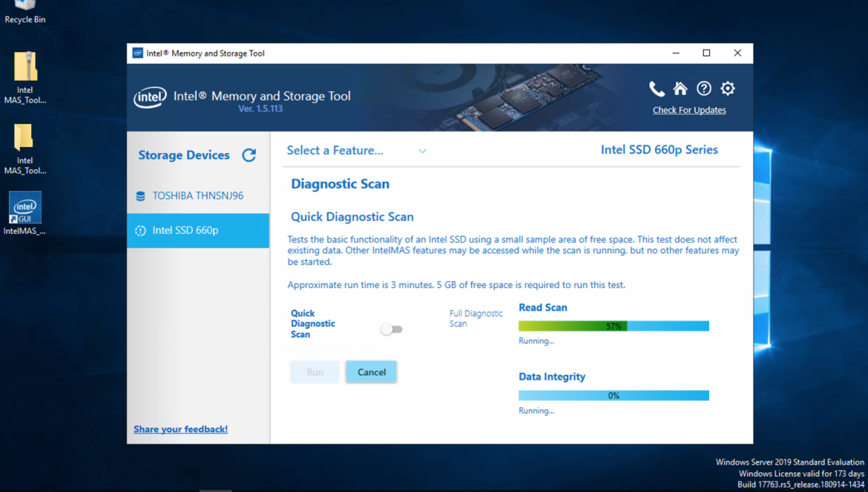Click the Running status under Read Scan
Image resolution: width=868 pixels, height=492 pixels.
point(536,341)
